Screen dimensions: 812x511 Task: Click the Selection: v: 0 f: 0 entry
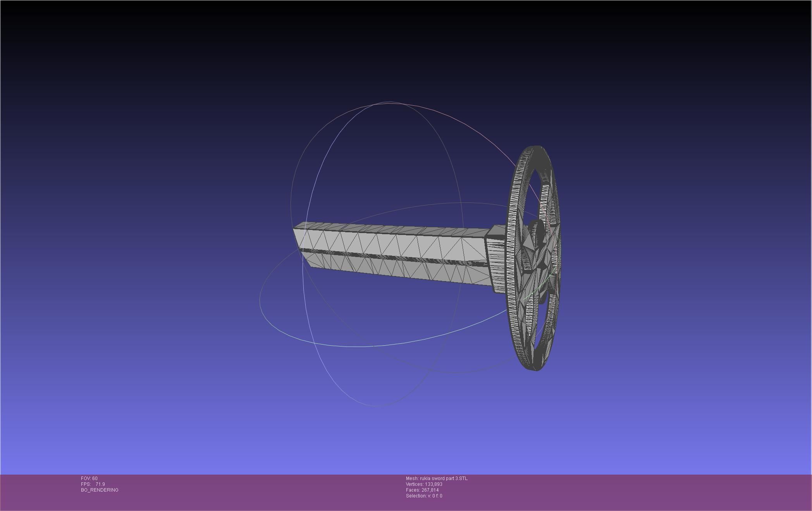point(424,496)
